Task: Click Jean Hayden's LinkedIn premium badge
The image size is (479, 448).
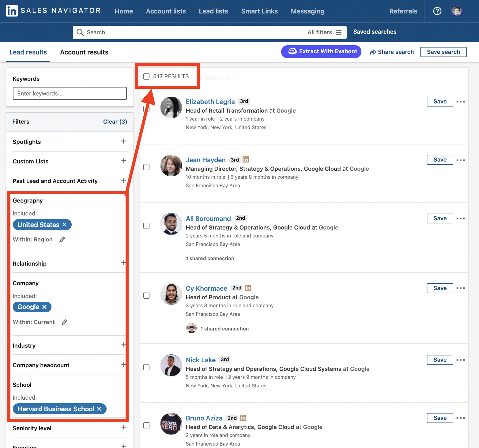Action: point(246,159)
